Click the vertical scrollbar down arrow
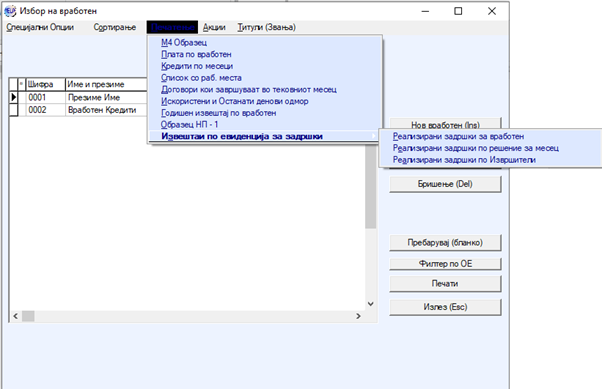This screenshot has width=602, height=389. 370,304
